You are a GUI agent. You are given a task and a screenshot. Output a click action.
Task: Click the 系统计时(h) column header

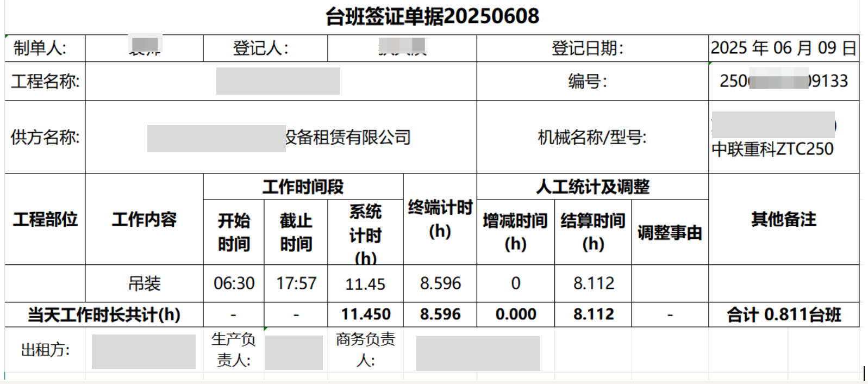tap(365, 232)
